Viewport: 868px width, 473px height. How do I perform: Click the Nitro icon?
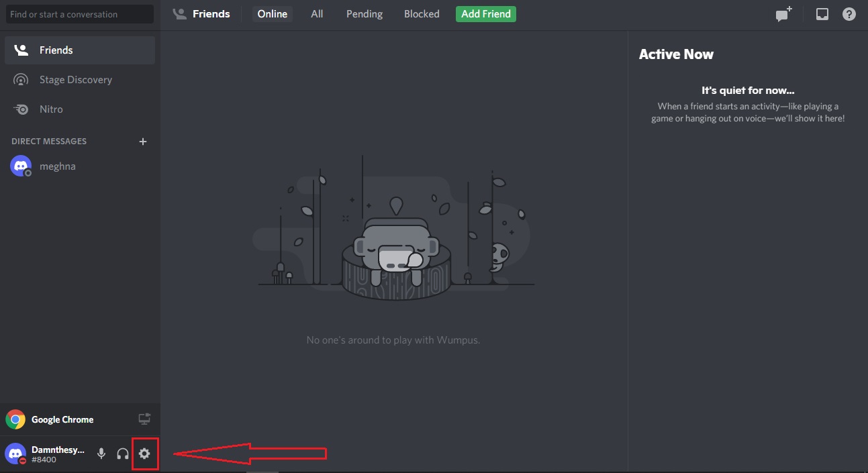(x=21, y=109)
